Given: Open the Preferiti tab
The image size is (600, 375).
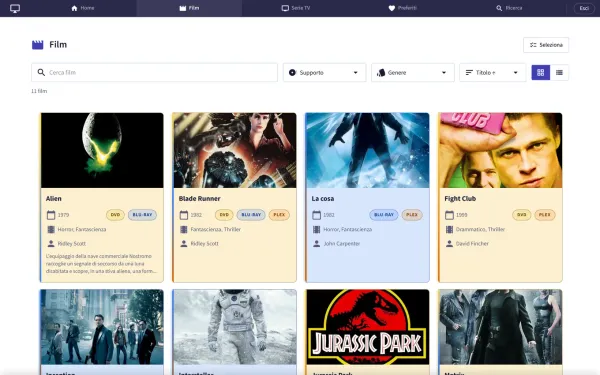Looking at the screenshot, I should tap(402, 8).
